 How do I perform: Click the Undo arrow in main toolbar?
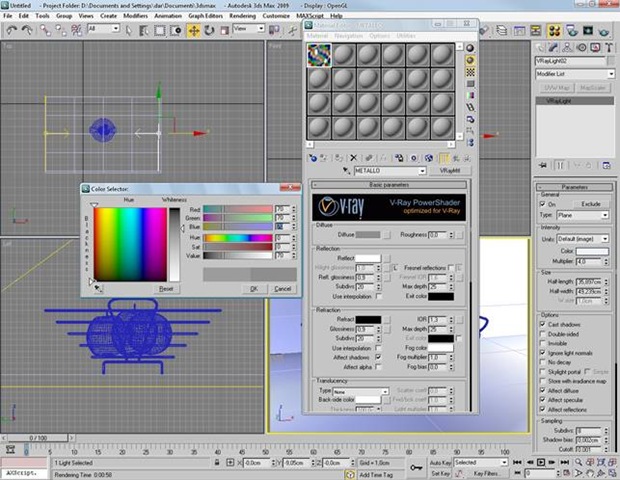9,29
